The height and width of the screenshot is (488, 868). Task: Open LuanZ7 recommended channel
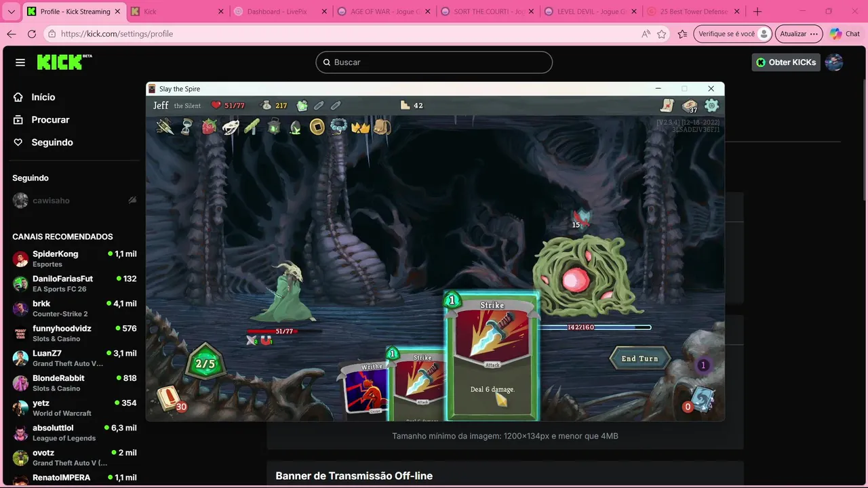74,358
